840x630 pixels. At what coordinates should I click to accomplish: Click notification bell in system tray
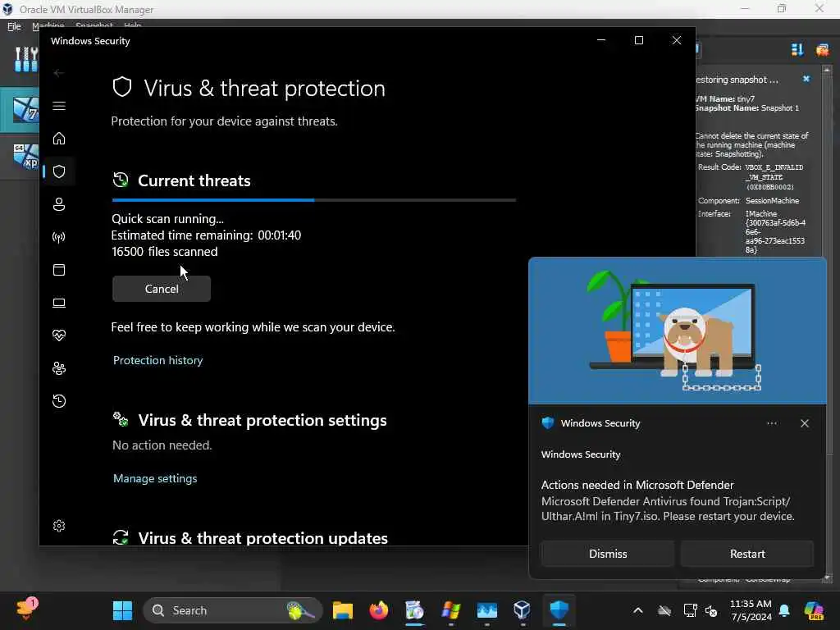[x=784, y=610]
